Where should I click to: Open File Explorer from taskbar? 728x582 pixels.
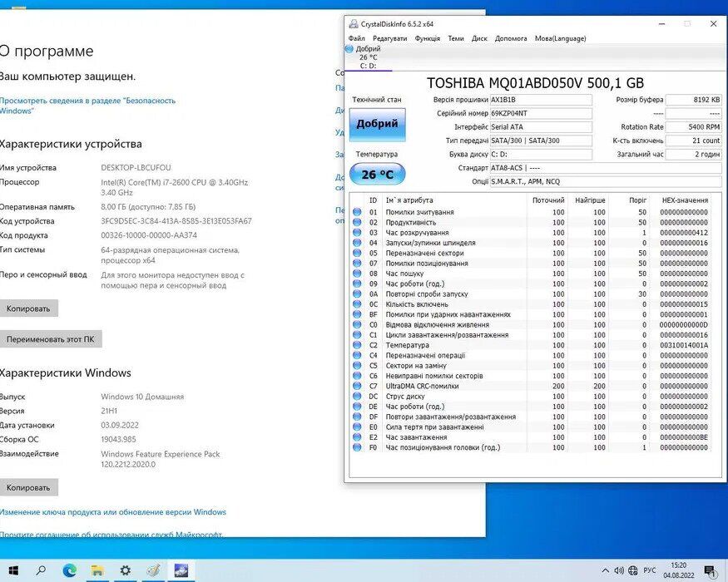coord(97,570)
